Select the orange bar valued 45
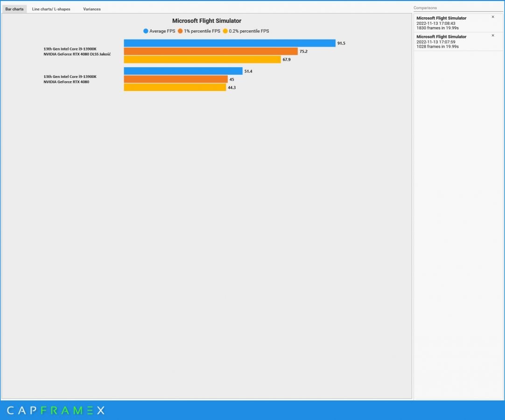The width and height of the screenshot is (505, 420). click(x=175, y=79)
